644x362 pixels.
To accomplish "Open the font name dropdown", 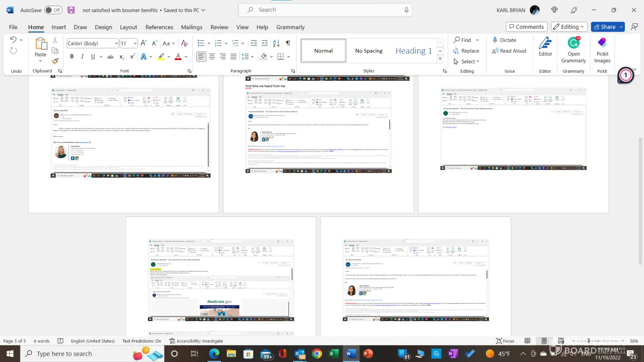I will pyautogui.click(x=116, y=43).
